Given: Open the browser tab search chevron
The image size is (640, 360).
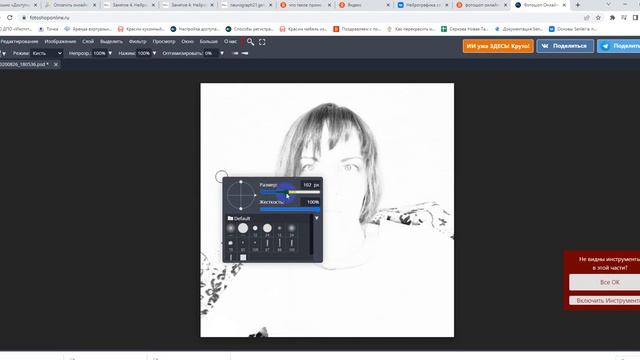Looking at the screenshot, I should pyautogui.click(x=608, y=5).
